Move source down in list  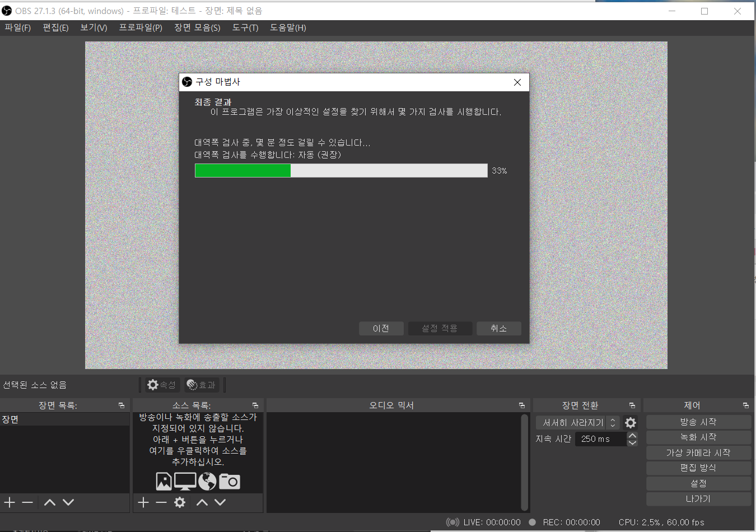point(220,502)
